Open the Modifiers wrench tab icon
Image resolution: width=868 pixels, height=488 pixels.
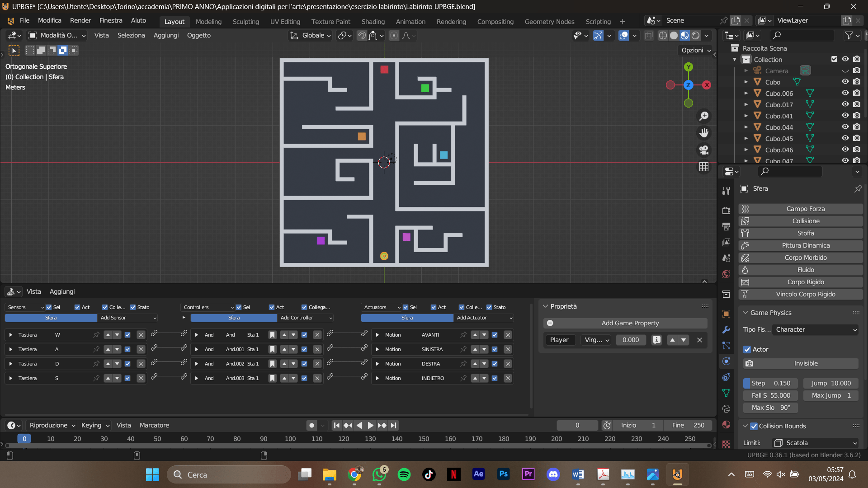click(x=726, y=330)
